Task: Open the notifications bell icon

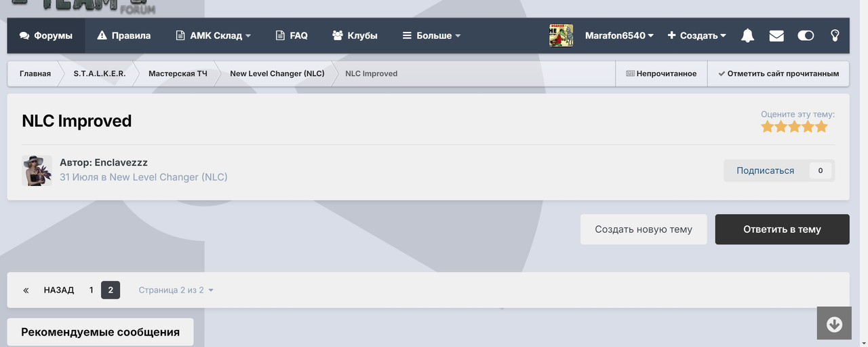Action: click(747, 35)
